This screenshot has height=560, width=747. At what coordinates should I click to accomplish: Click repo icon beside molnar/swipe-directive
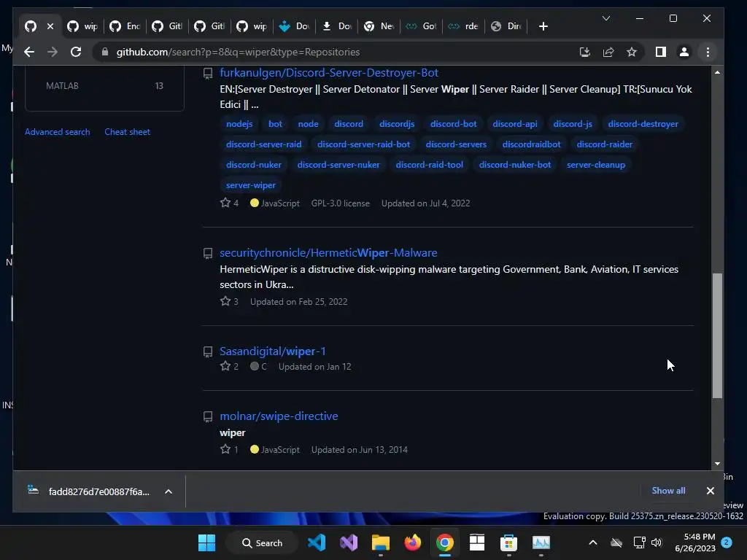pyautogui.click(x=208, y=416)
